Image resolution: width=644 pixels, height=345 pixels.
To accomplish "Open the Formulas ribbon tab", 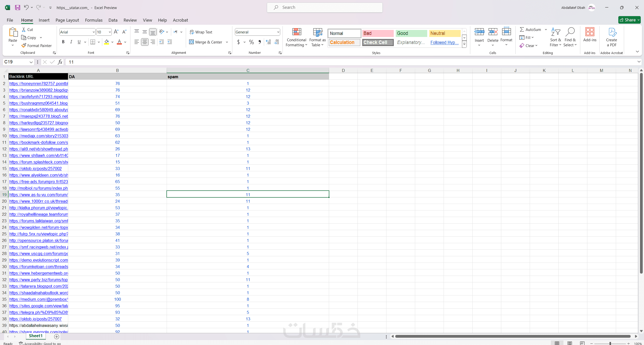I will pos(94,20).
